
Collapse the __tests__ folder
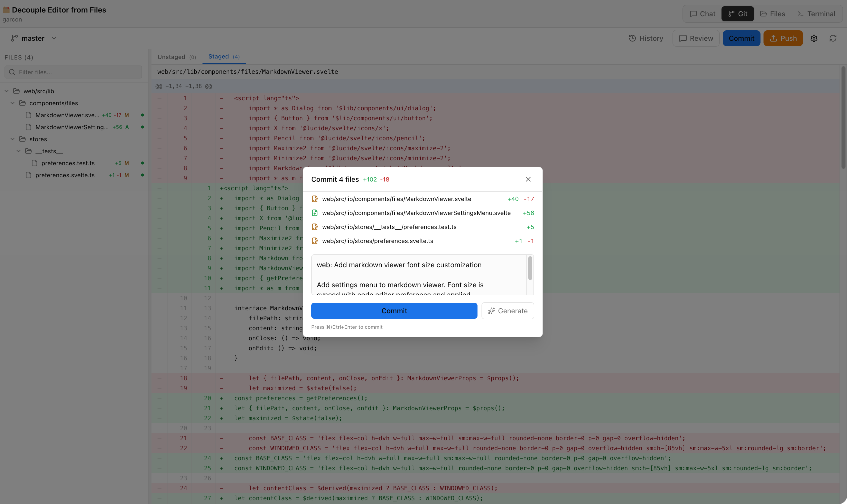[19, 151]
